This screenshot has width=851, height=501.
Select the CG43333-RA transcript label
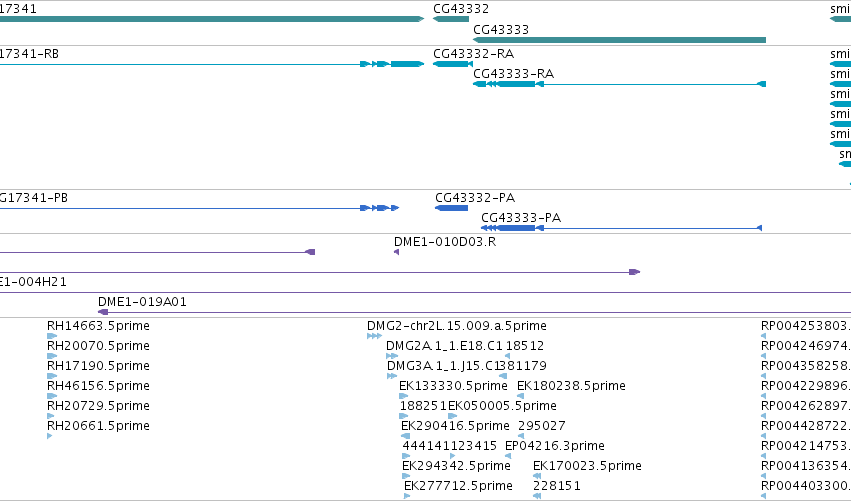click(x=513, y=74)
